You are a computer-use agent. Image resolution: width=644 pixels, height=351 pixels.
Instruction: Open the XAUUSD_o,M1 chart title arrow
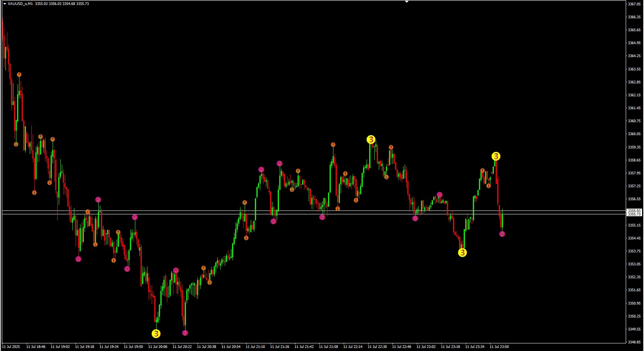(5, 4)
